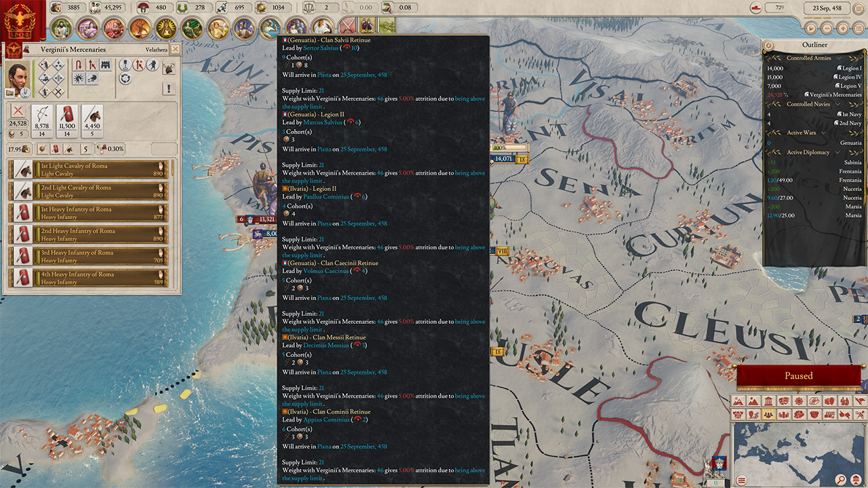This screenshot has height=488, width=868.
Task: Click the green morale bar beside commander portrait
Action: (33, 79)
